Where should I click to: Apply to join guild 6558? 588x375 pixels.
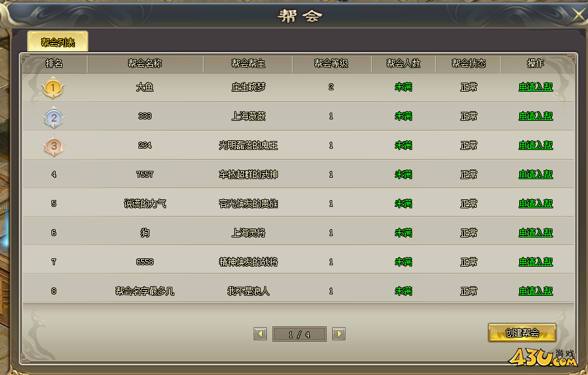point(535,262)
